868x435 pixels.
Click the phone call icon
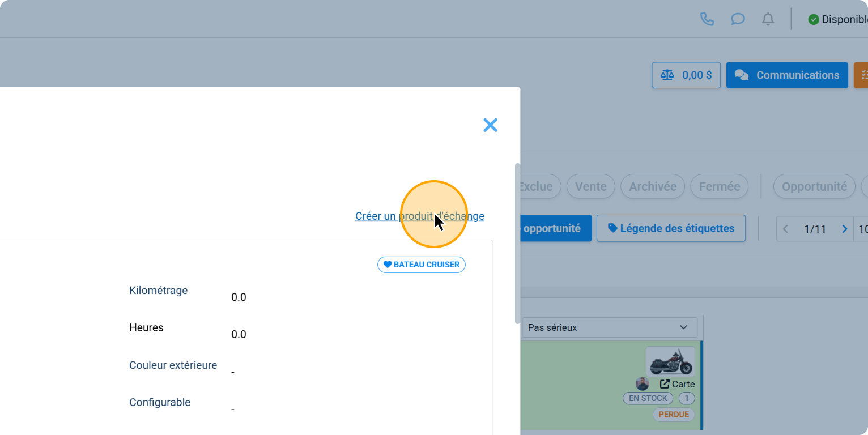(707, 19)
